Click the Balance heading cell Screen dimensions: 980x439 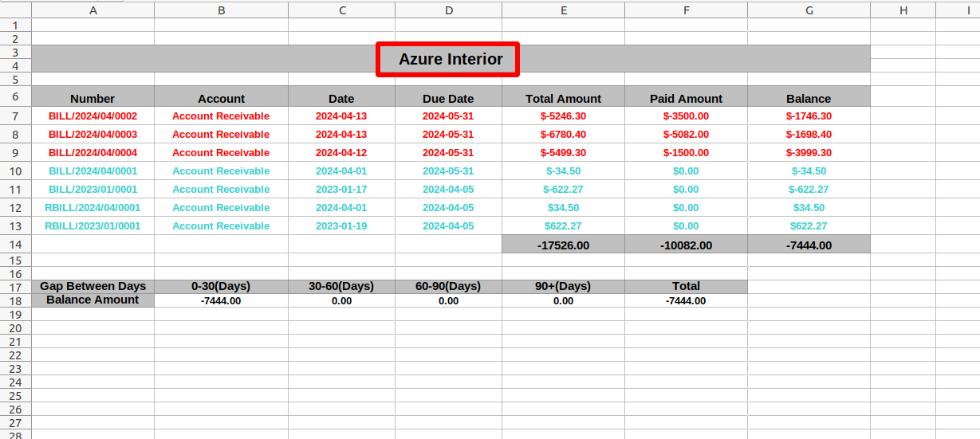809,97
